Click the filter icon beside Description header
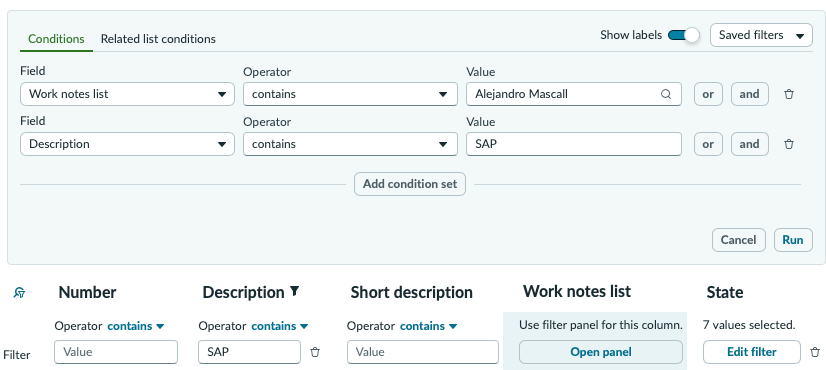Screen dimensions: 826x370 [295, 291]
